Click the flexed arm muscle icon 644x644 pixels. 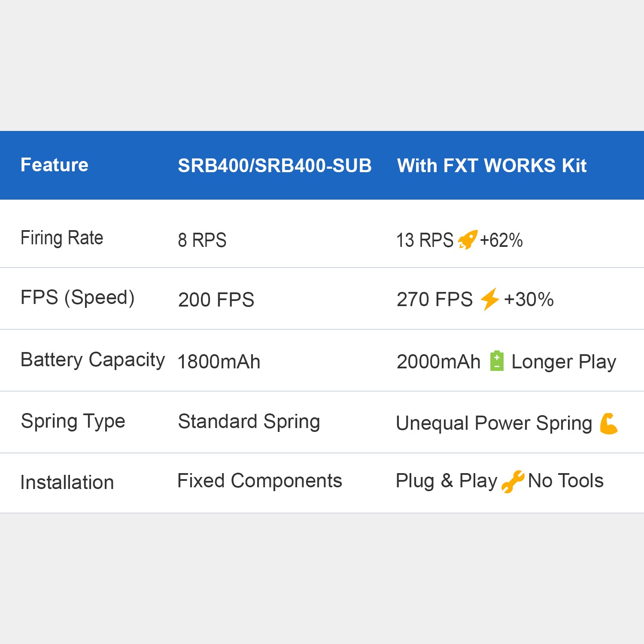tap(608, 423)
